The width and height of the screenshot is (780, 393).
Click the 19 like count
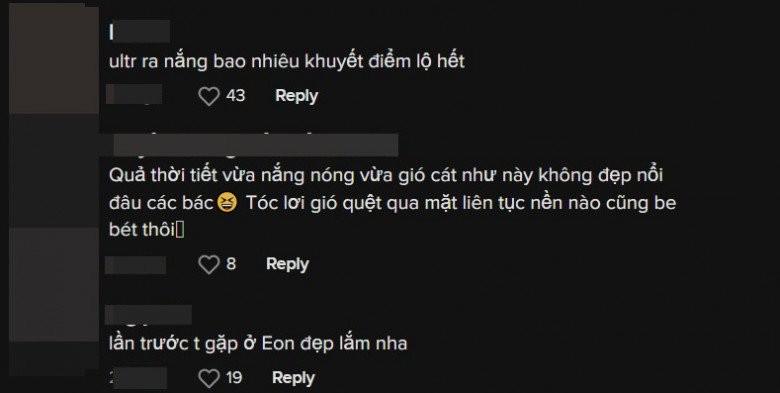(x=234, y=378)
